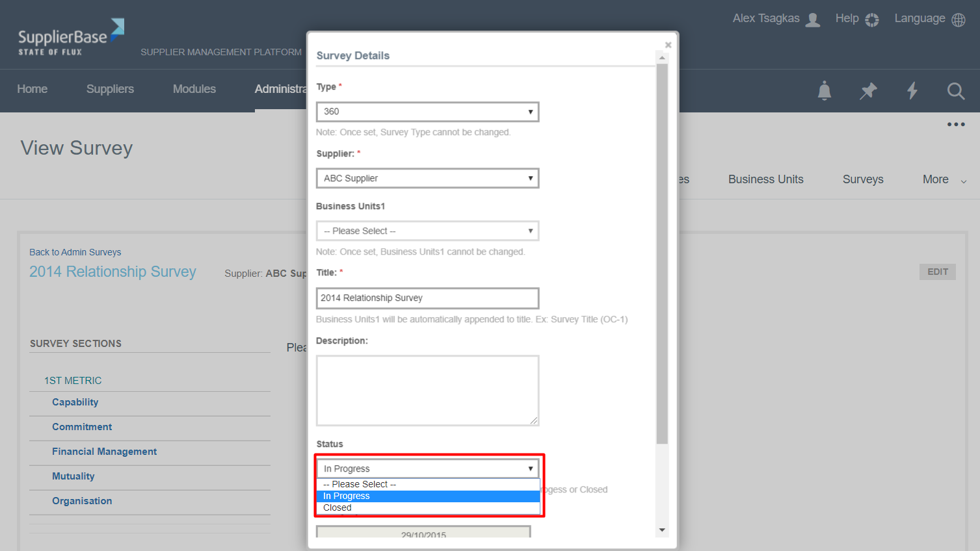Click the pin icon in the navigation bar
980x551 pixels.
click(867, 91)
